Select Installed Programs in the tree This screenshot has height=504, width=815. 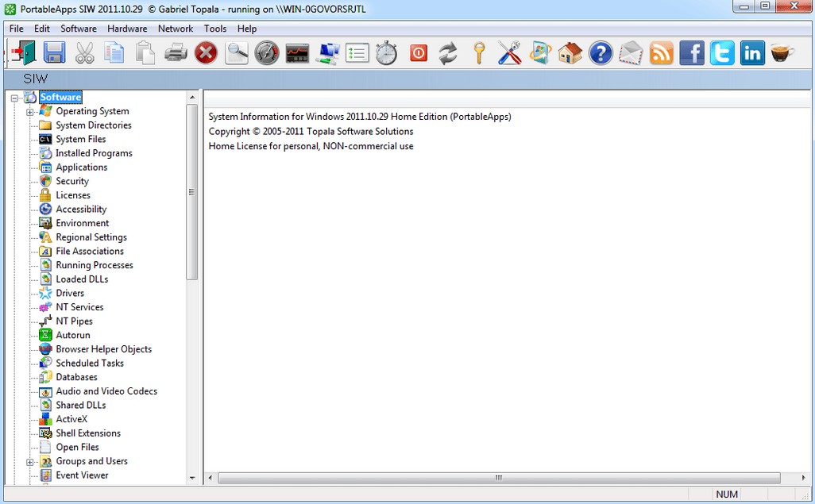[x=94, y=153]
